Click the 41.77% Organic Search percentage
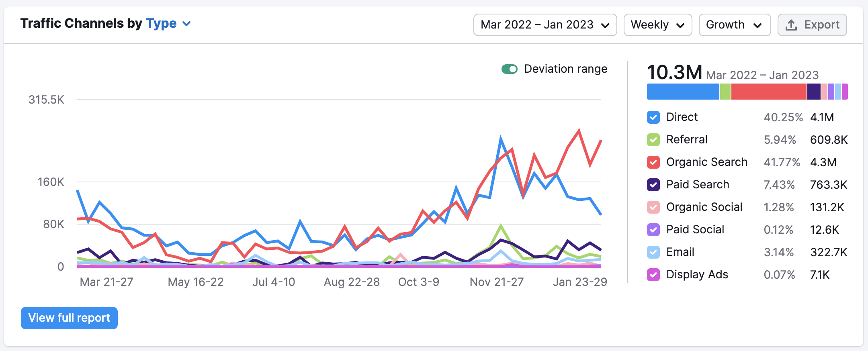 (782, 162)
